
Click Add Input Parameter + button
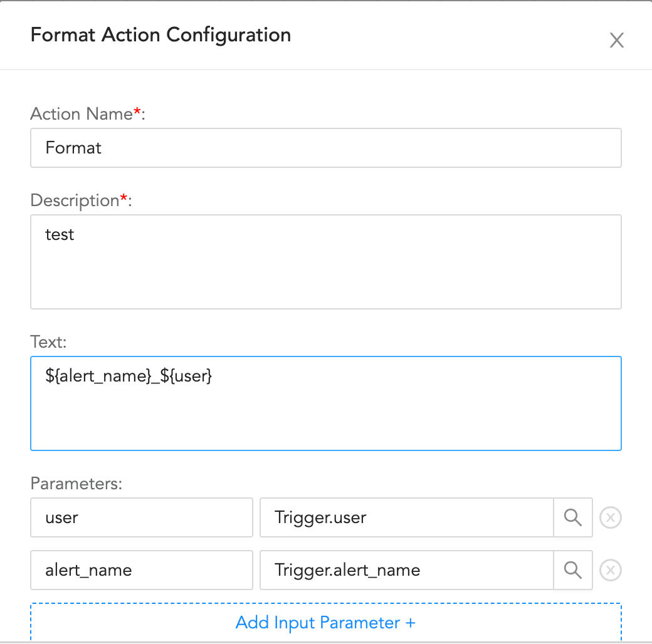click(x=325, y=623)
